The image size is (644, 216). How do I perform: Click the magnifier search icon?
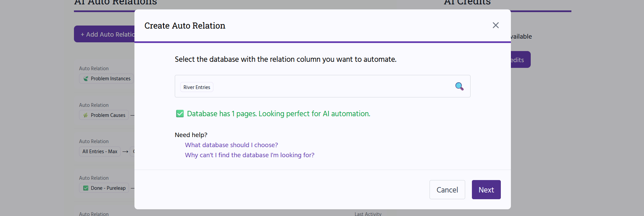(x=459, y=86)
